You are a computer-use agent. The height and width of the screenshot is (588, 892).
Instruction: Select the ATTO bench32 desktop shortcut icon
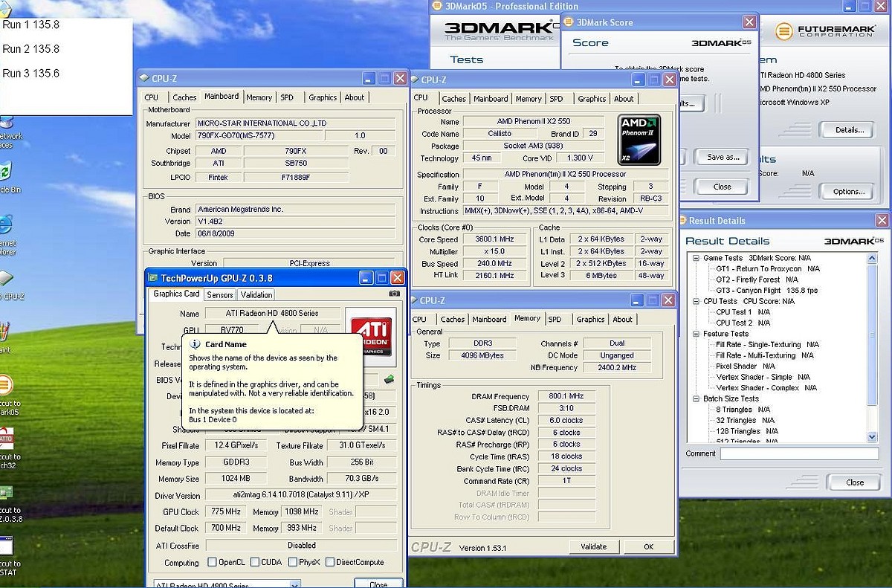5,437
